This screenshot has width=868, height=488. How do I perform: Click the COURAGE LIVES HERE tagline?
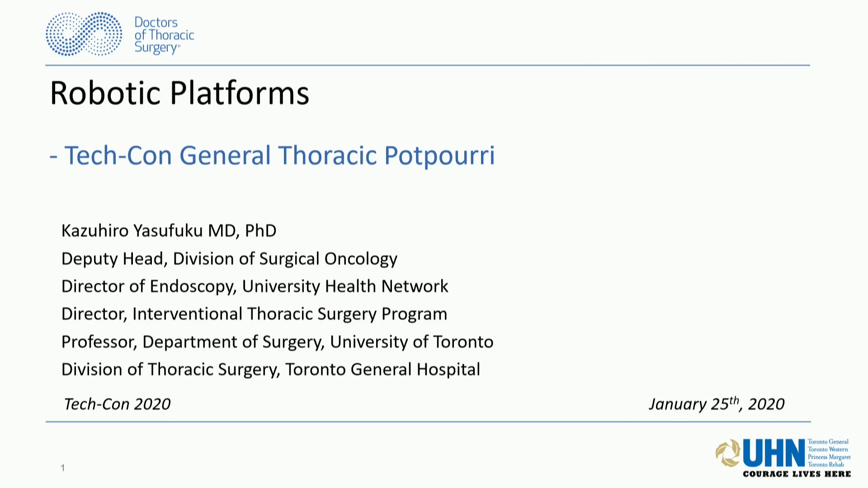797,474
